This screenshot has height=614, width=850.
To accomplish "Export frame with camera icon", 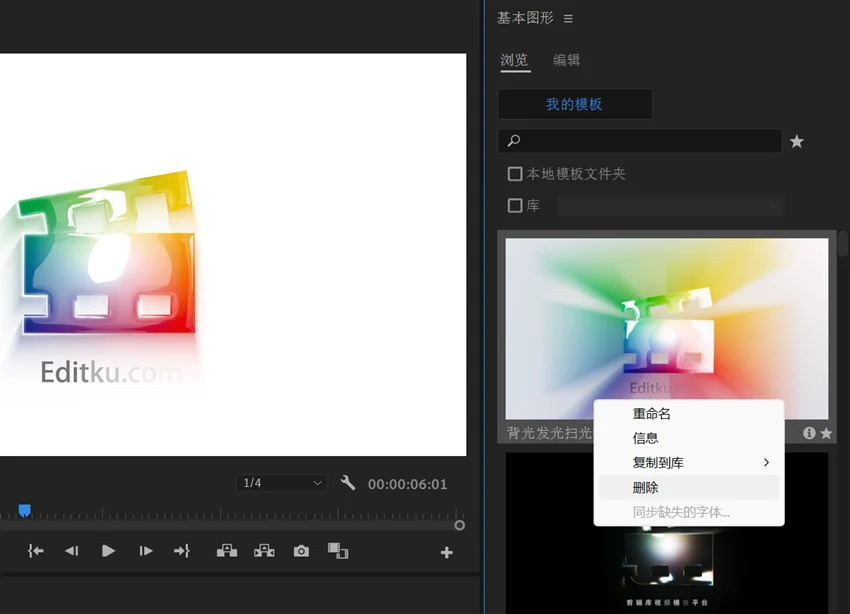I will 301,551.
